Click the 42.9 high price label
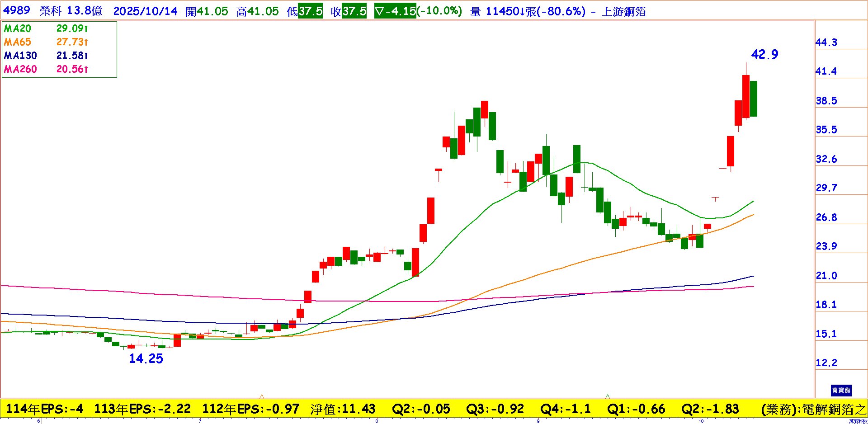 [764, 55]
